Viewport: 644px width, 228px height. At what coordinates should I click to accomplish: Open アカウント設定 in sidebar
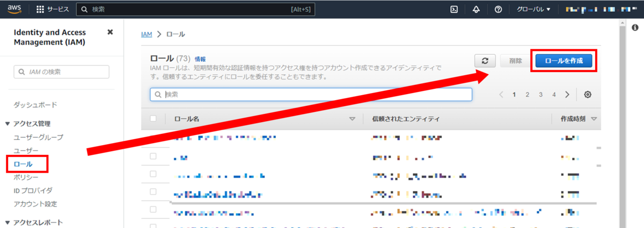pos(35,204)
